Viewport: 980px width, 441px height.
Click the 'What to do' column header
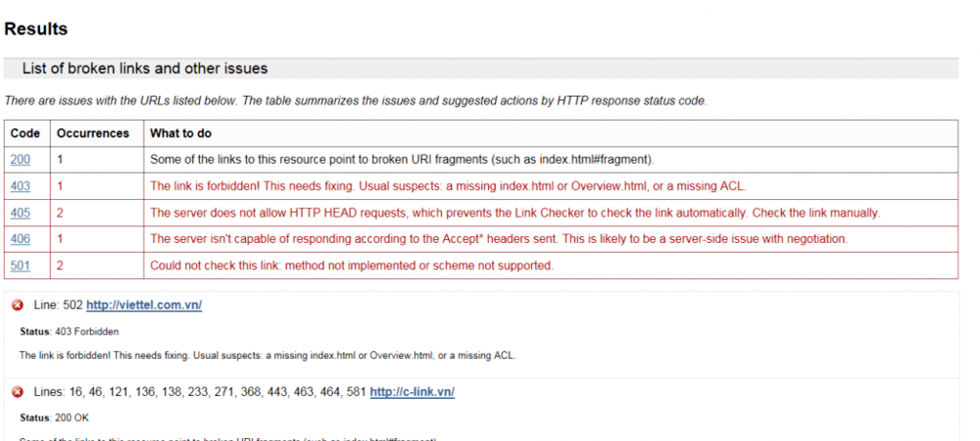pos(180,133)
